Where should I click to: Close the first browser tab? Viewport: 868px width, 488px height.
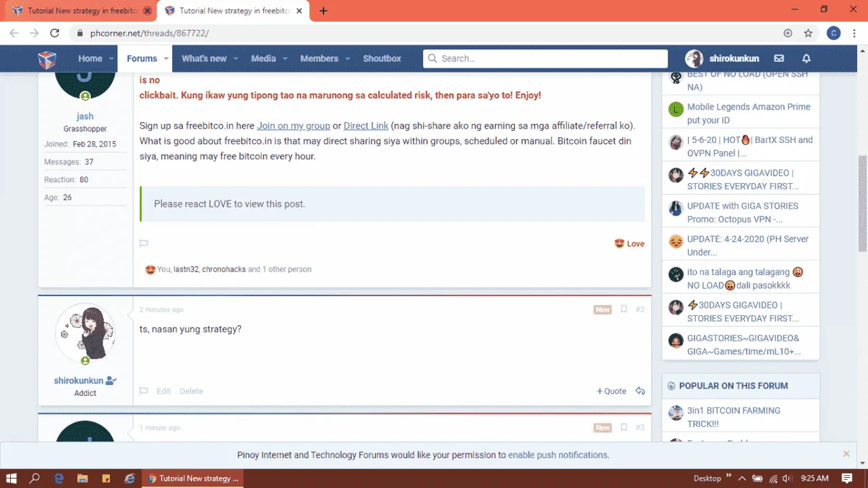click(x=147, y=11)
